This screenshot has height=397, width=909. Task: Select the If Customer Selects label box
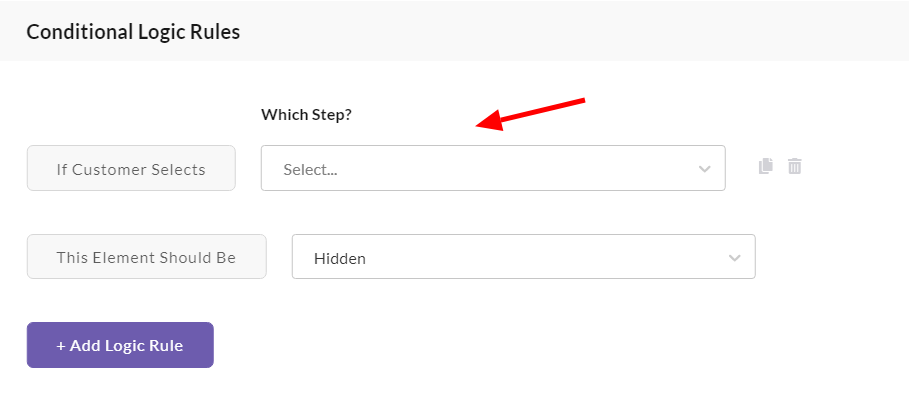[x=131, y=168]
